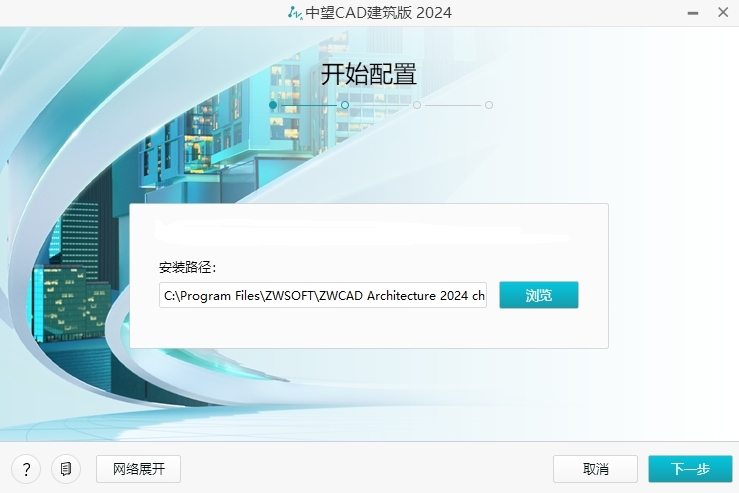This screenshot has height=493, width=739.
Task: Click the 安装路径 label
Action: pos(187,268)
